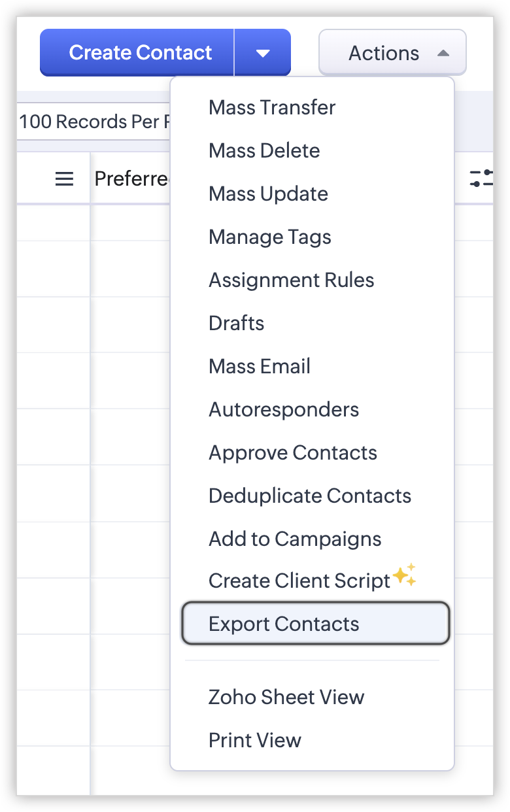Select Mass Update menu entry

[x=268, y=194]
